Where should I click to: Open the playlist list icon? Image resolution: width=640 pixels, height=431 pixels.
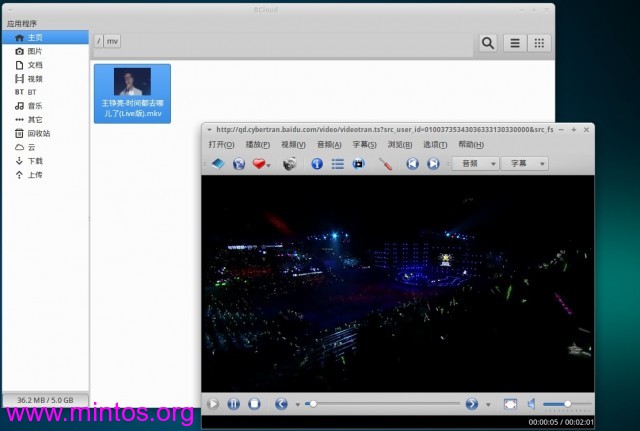[x=338, y=163]
